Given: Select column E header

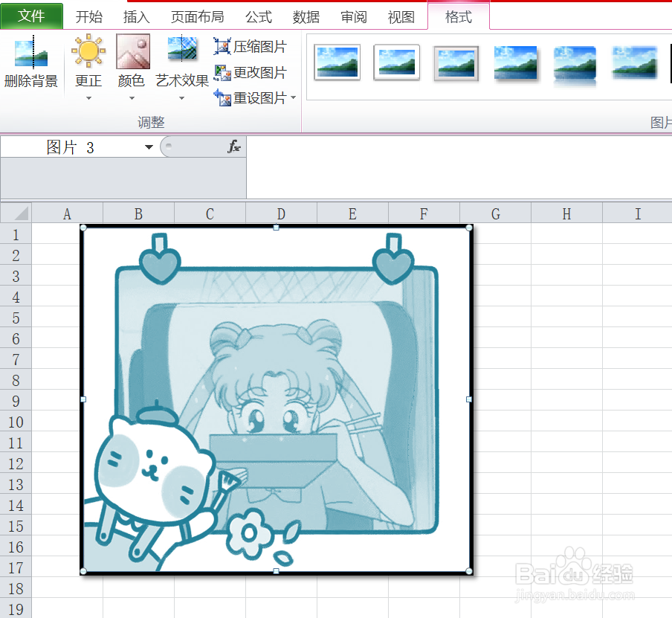Looking at the screenshot, I should coord(352,213).
